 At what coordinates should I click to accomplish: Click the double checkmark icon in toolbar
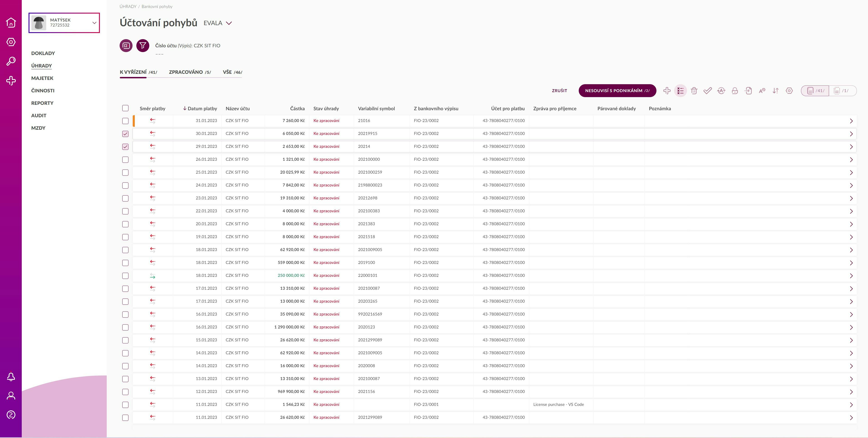(708, 91)
